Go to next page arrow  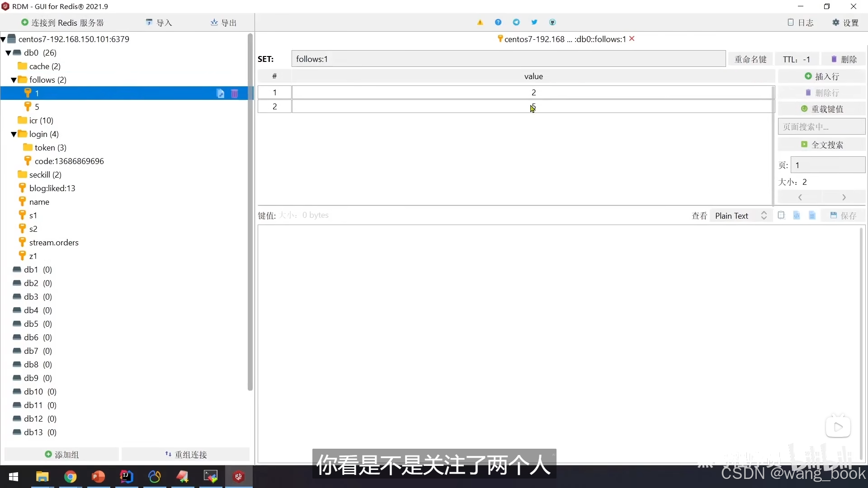844,197
